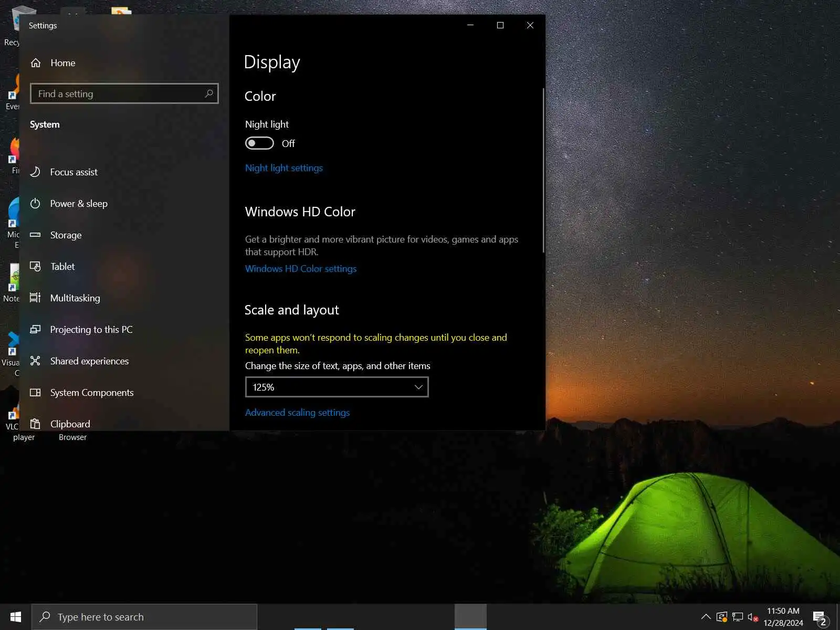Open the 125% scaling dropdown
840x630 pixels.
[x=337, y=387]
